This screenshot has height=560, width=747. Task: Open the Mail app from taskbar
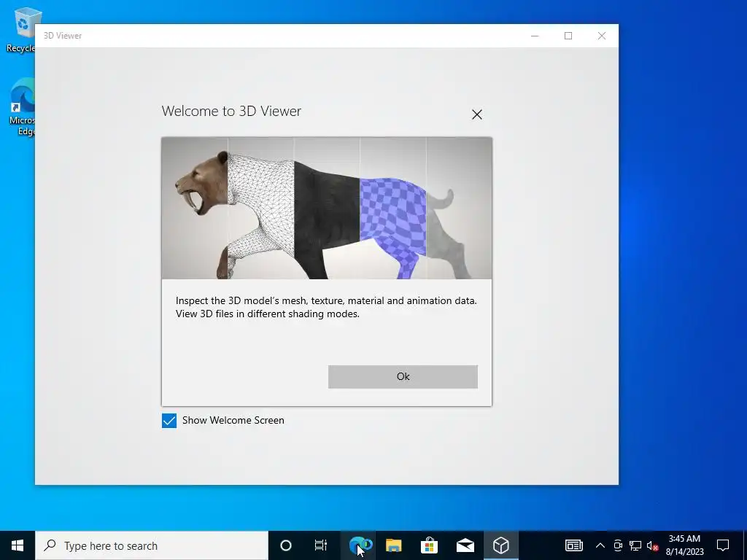pyautogui.click(x=465, y=545)
